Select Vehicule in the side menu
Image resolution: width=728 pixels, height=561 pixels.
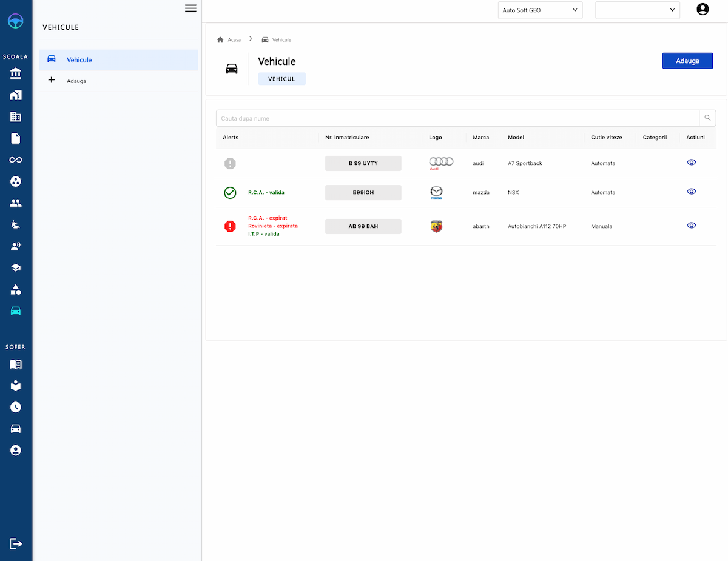79,60
